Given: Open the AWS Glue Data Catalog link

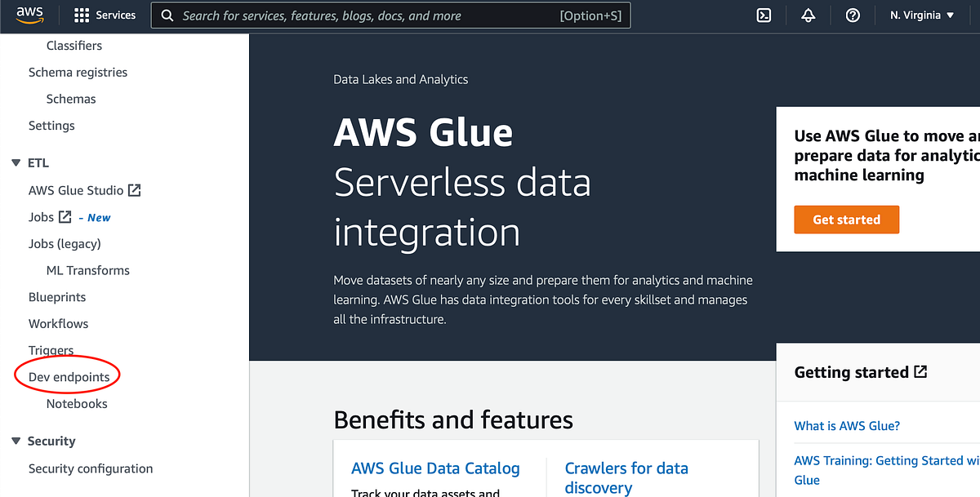Looking at the screenshot, I should pos(435,468).
